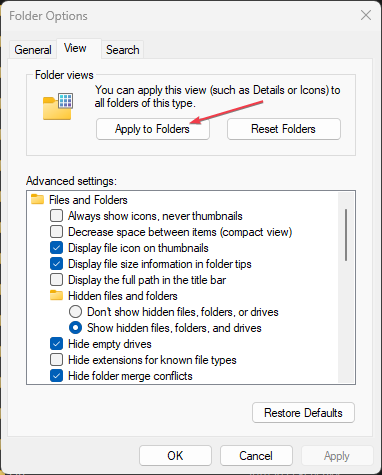Uncheck Display file icon on thumbnails

tap(56, 248)
